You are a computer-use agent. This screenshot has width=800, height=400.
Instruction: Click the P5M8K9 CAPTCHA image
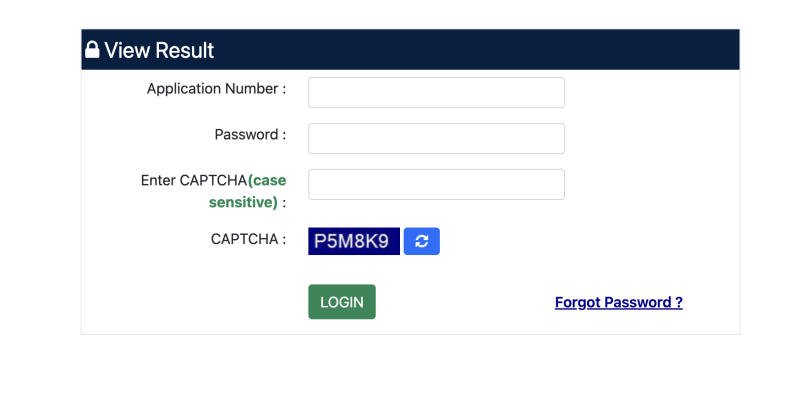[353, 241]
